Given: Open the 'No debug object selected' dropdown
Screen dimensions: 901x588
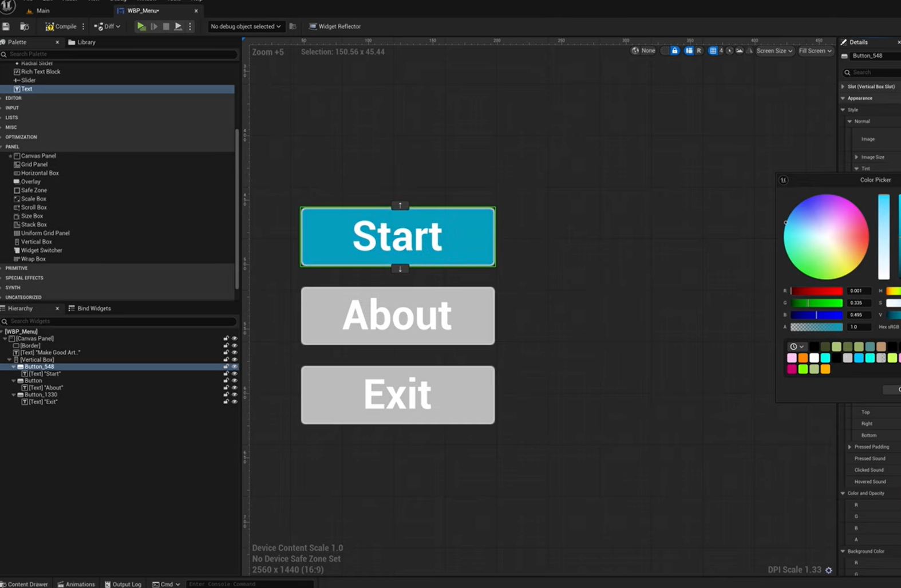Looking at the screenshot, I should point(246,26).
